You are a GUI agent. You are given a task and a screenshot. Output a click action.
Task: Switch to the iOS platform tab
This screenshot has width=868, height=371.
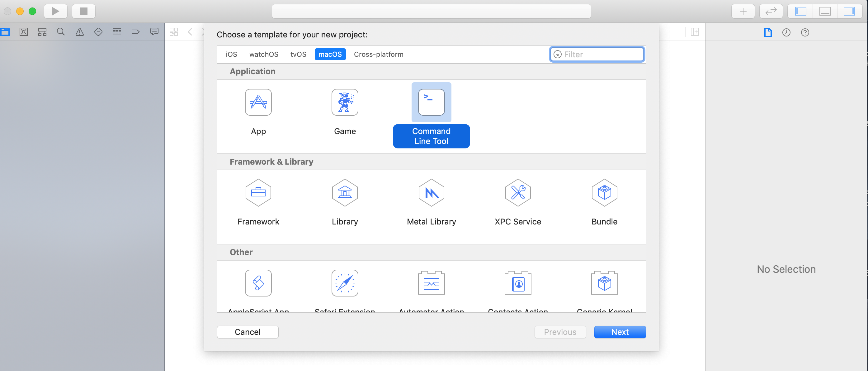(x=231, y=54)
